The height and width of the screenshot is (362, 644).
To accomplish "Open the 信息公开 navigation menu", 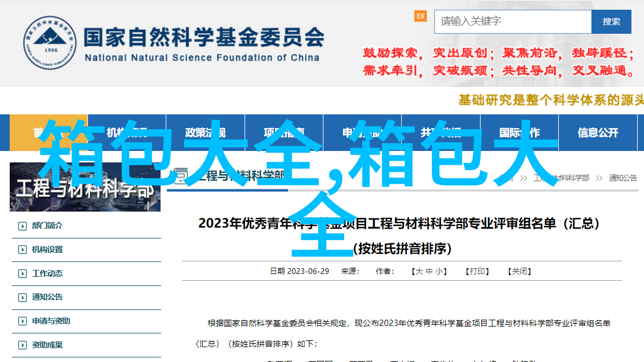I will pos(598,133).
